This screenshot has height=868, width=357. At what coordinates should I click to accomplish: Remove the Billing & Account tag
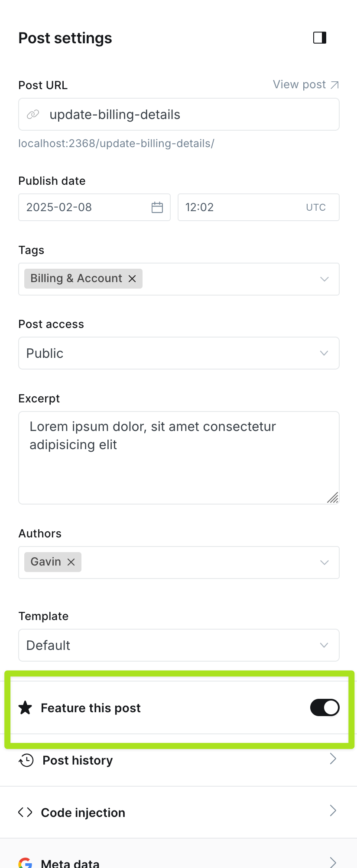132,279
